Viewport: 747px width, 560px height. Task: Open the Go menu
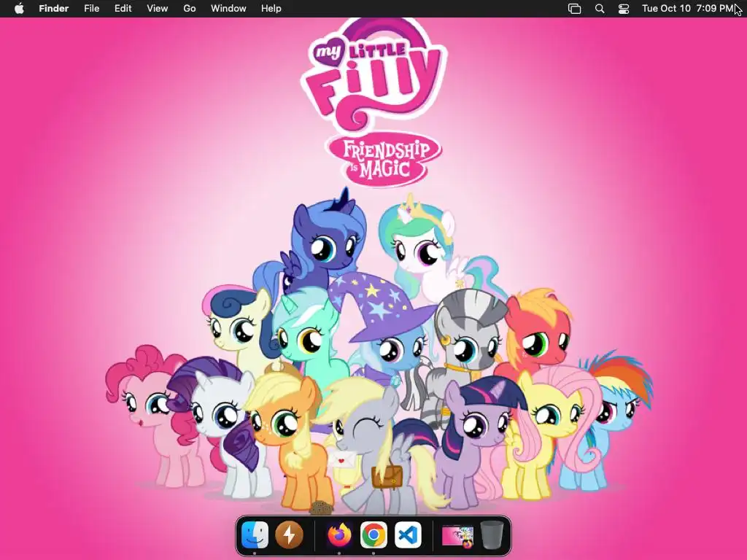point(190,9)
